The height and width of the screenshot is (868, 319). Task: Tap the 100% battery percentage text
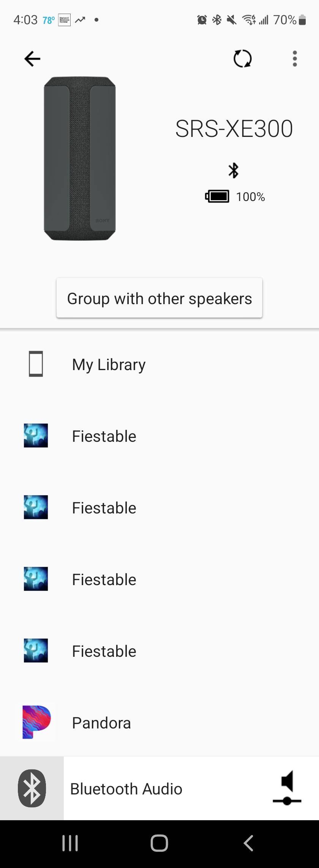click(x=250, y=197)
